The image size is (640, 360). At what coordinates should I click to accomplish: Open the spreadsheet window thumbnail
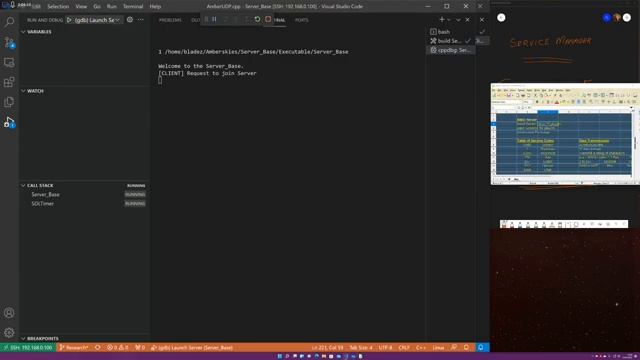click(x=565, y=134)
